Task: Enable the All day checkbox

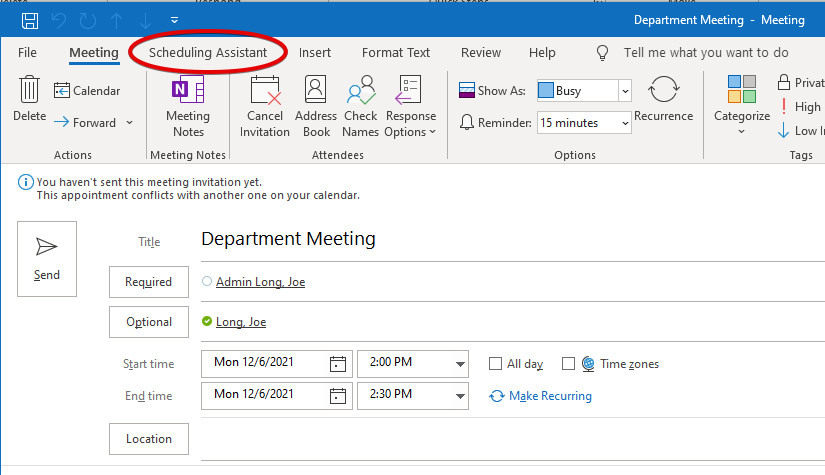Action: [495, 364]
